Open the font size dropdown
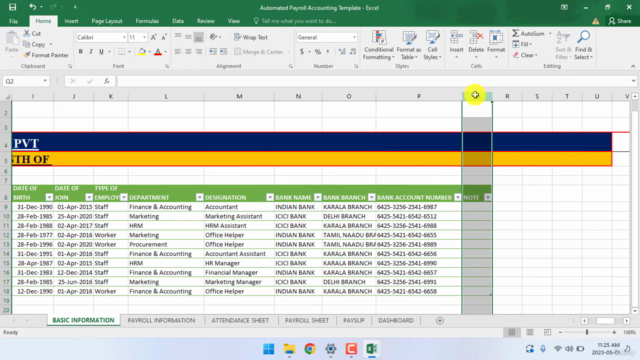The width and height of the screenshot is (640, 360). (x=144, y=37)
